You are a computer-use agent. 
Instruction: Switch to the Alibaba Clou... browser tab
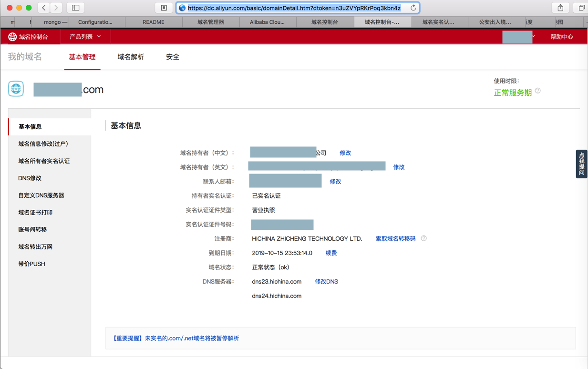point(268,22)
